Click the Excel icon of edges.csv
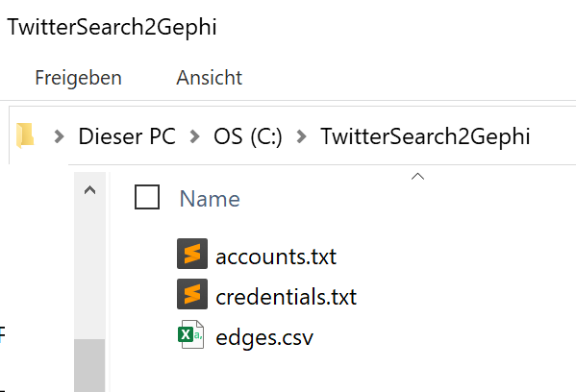Image resolution: width=576 pixels, height=392 pixels. [x=191, y=334]
